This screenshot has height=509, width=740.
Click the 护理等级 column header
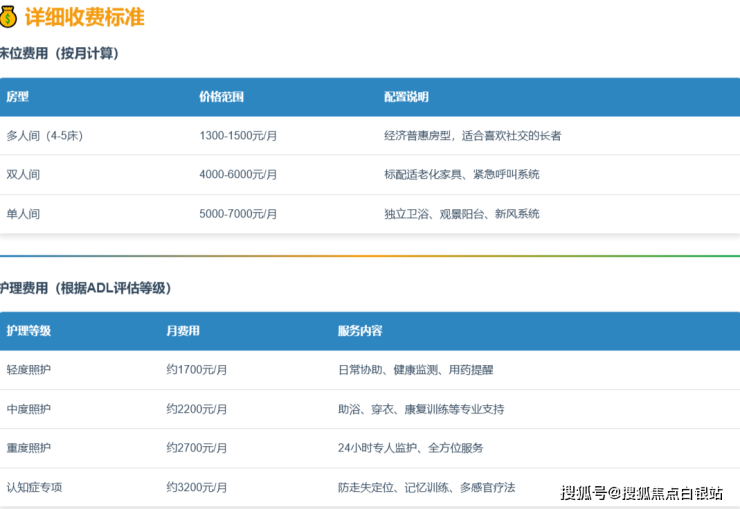pos(28,331)
